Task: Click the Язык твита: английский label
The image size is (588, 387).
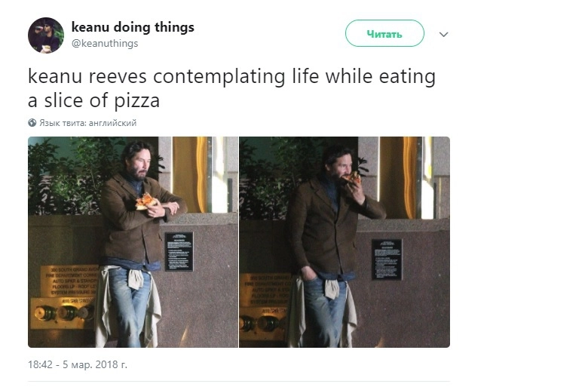Action: (x=87, y=123)
